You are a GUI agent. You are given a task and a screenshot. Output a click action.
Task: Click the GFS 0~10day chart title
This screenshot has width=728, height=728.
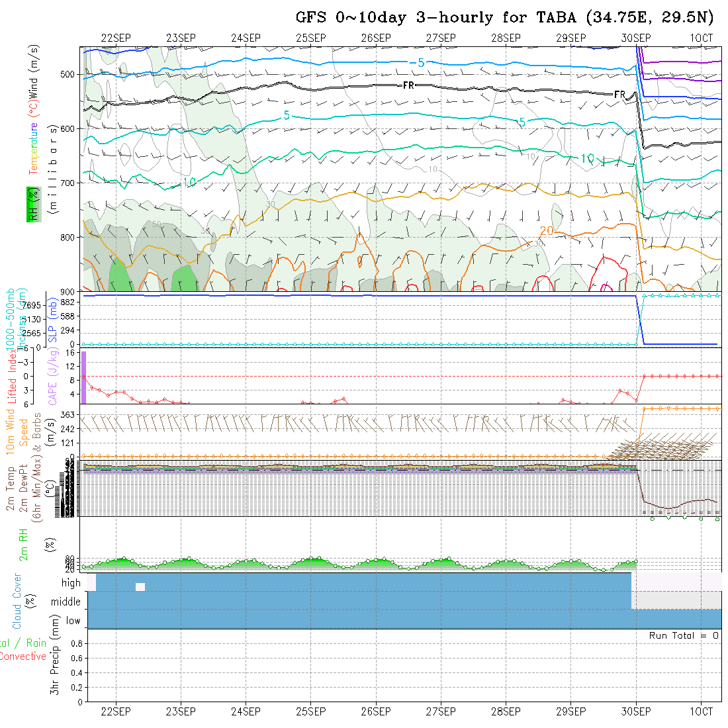click(x=504, y=18)
